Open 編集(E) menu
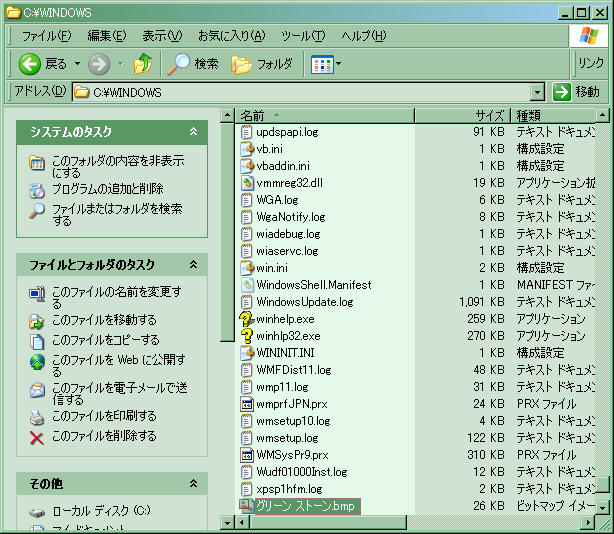The height and width of the screenshot is (534, 614). tap(107, 36)
